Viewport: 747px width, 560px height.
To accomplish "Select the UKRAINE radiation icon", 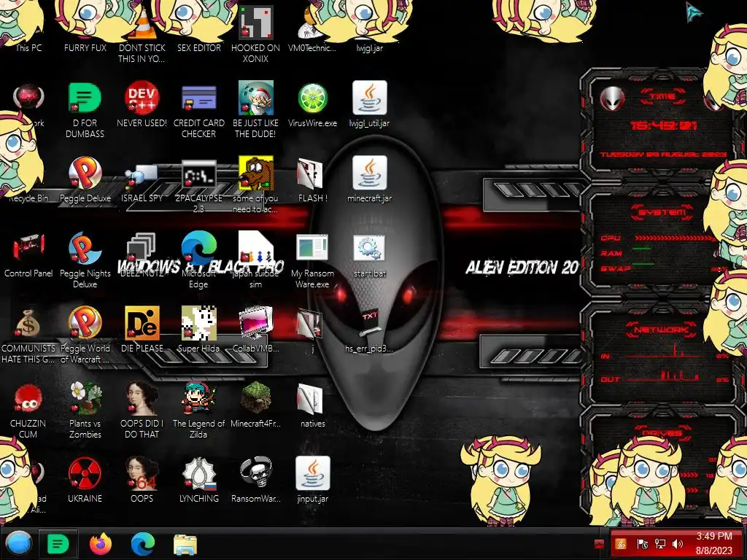I will point(85,473).
